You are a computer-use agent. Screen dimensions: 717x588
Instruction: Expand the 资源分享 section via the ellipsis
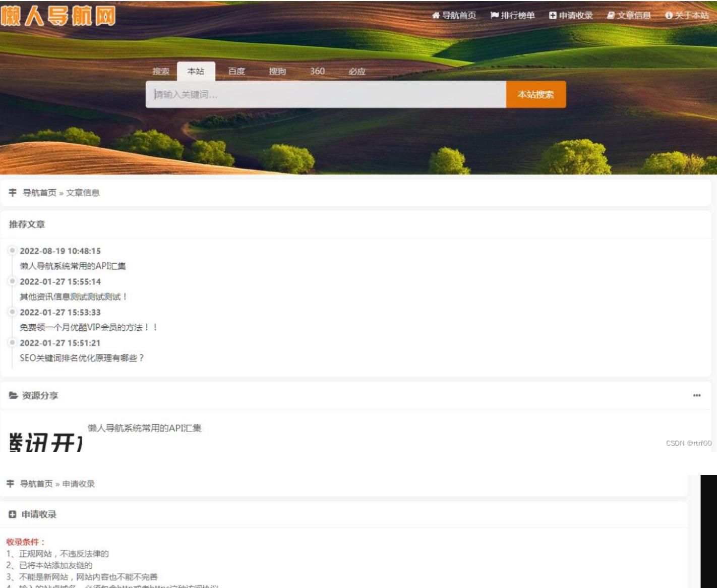(696, 396)
